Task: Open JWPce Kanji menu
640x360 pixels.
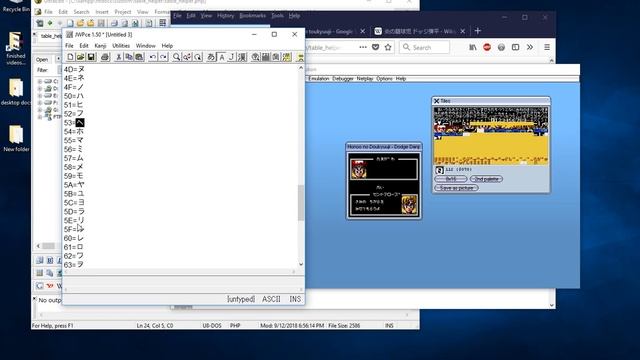Action: (x=100, y=46)
